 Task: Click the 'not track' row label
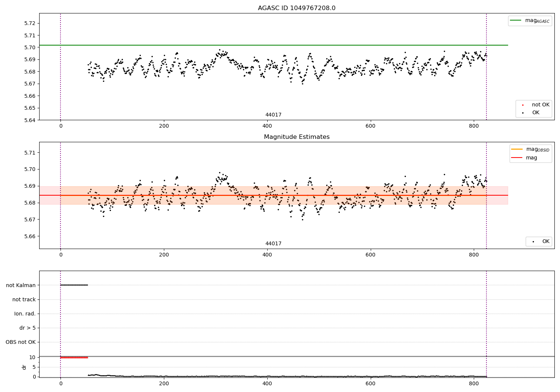point(24,299)
